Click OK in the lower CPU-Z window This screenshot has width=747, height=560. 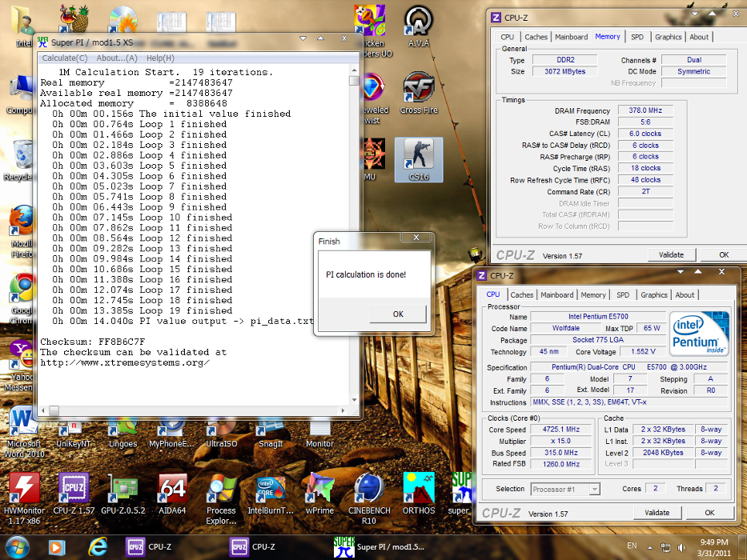point(709,513)
